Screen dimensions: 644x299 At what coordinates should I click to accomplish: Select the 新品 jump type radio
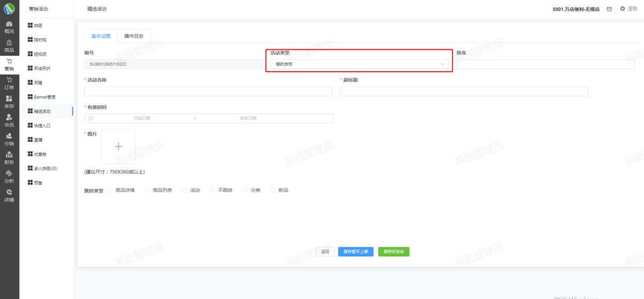[273, 190]
